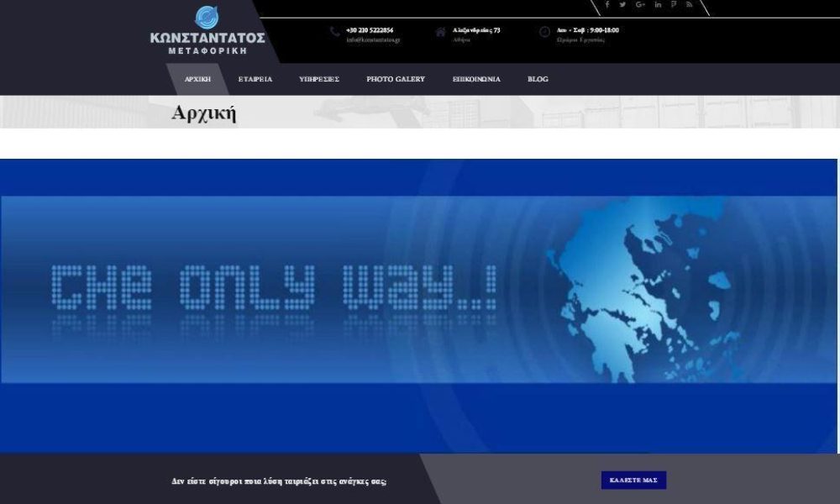Open the LinkedIn social icon
The height and width of the screenshot is (504, 840).
[658, 5]
